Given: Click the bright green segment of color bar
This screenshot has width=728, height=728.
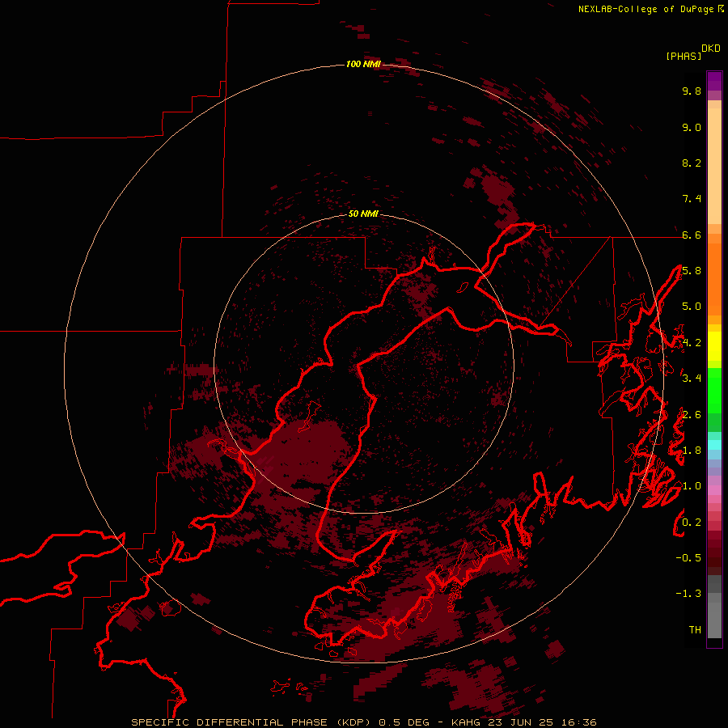Looking at the screenshot, I should 714,390.
